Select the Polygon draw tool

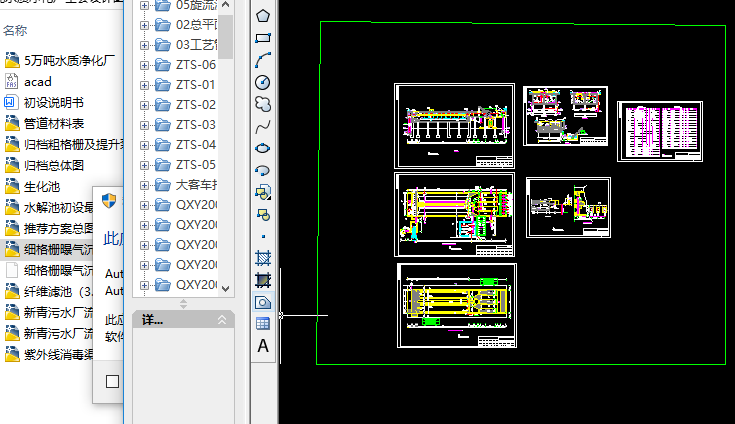[263, 16]
